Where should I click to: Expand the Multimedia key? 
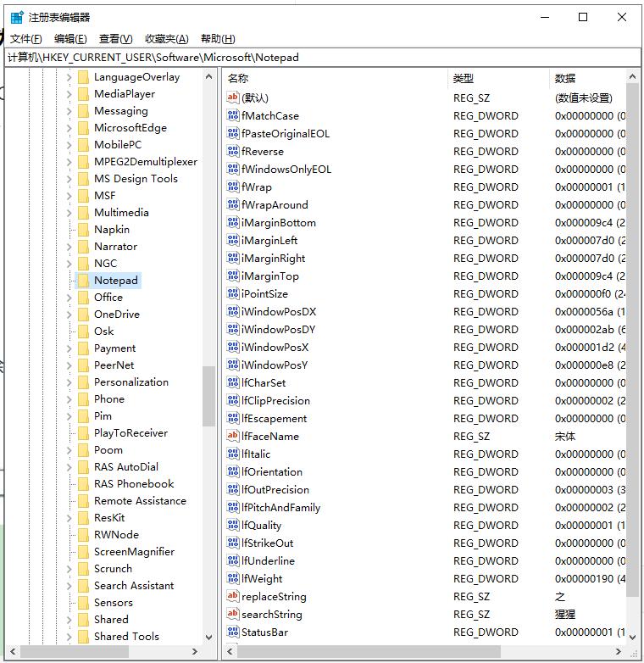click(69, 213)
